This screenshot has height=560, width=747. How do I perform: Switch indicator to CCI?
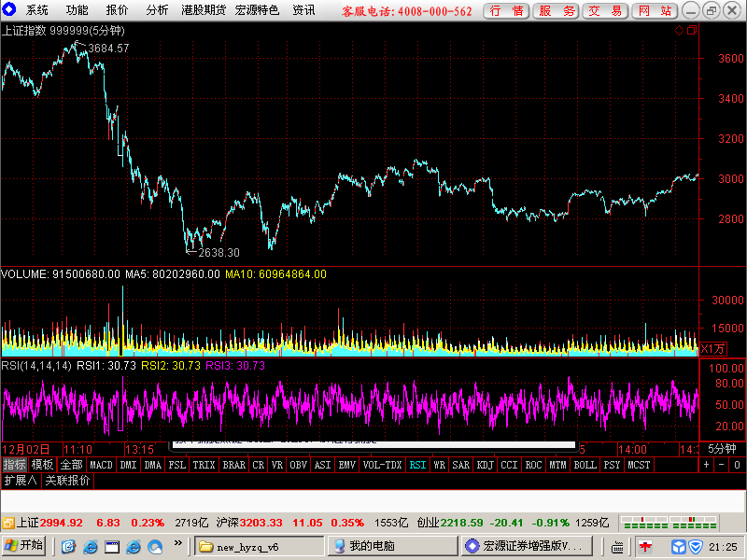[509, 465]
